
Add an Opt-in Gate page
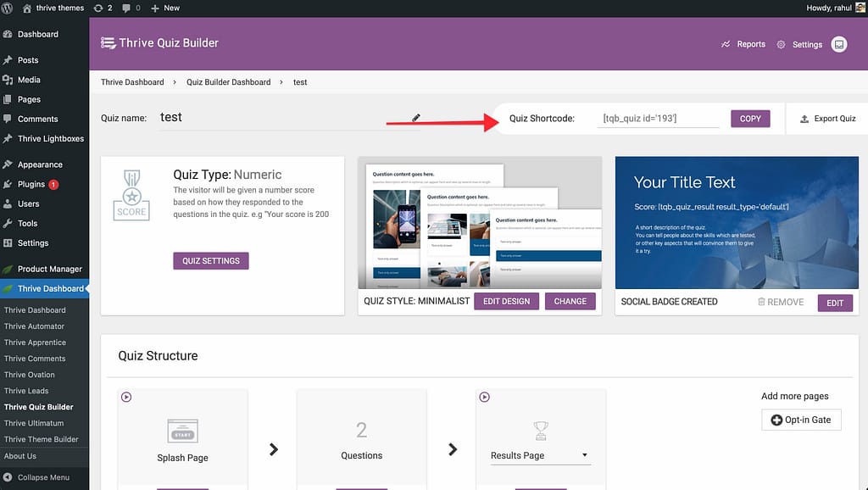click(801, 420)
